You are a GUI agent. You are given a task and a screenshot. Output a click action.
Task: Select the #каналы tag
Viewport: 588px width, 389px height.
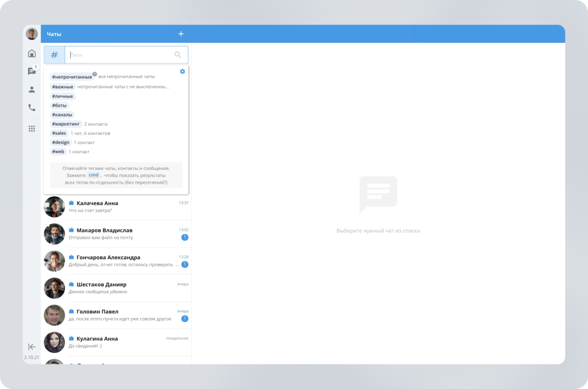click(x=62, y=115)
